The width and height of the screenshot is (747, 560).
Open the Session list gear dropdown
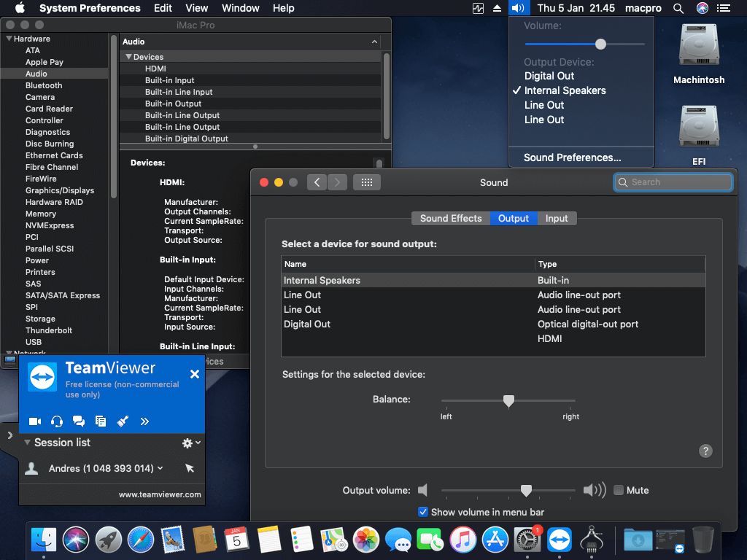coord(191,443)
